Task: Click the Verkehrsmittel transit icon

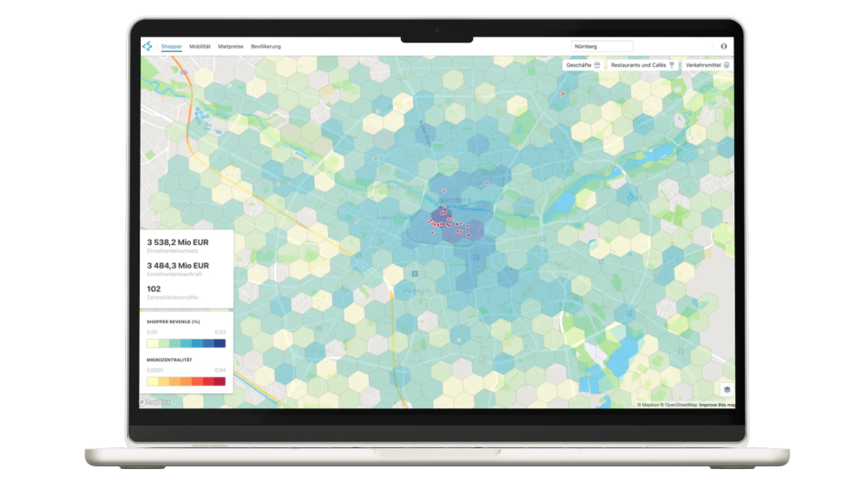Action: point(727,65)
